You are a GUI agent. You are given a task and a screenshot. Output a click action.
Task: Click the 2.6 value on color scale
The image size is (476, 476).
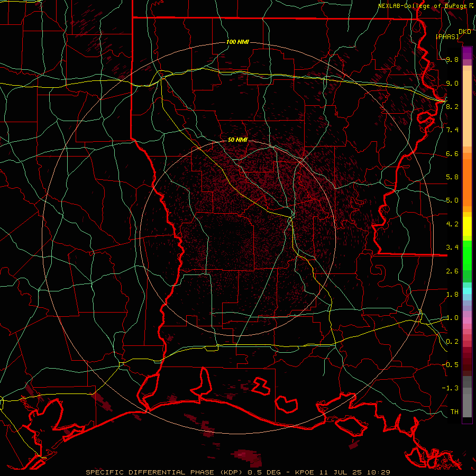pos(452,271)
